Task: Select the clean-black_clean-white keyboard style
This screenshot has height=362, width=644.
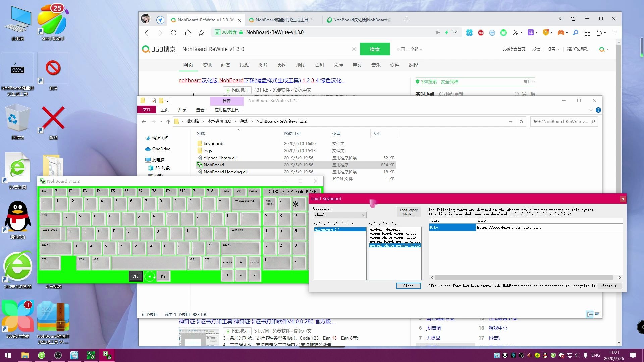Action: click(x=393, y=233)
